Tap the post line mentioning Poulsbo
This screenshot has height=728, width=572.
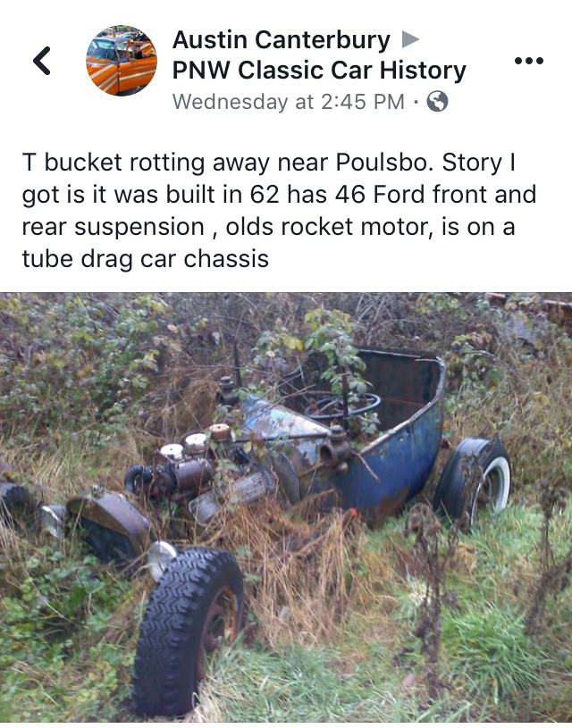point(269,163)
